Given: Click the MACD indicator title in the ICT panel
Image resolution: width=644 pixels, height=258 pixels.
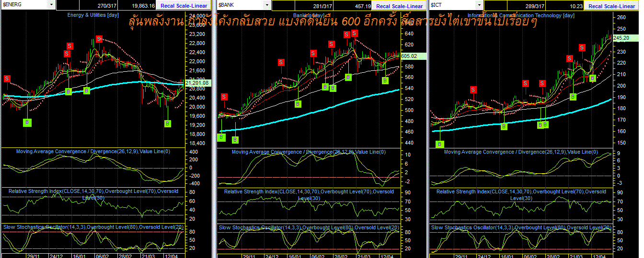Looking at the screenshot, I should [x=521, y=152].
